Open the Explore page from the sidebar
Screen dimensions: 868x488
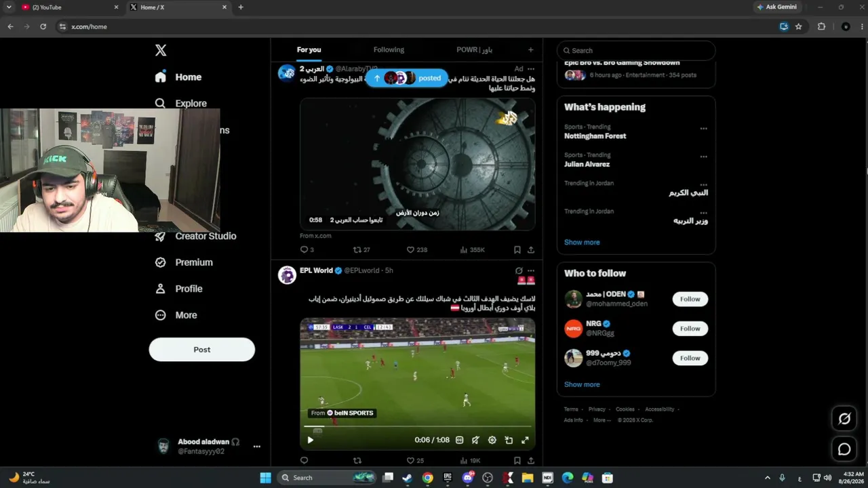pos(181,104)
